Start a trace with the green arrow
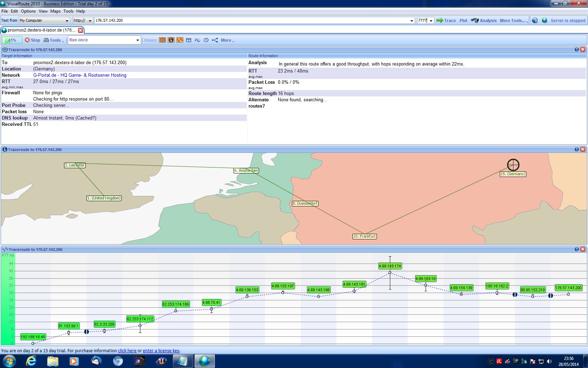 tap(440, 21)
